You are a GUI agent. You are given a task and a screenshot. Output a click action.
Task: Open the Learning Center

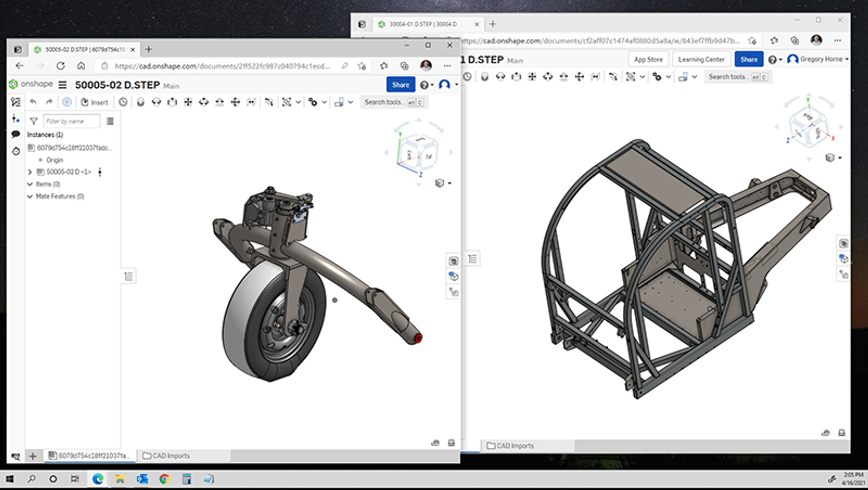[x=701, y=59]
